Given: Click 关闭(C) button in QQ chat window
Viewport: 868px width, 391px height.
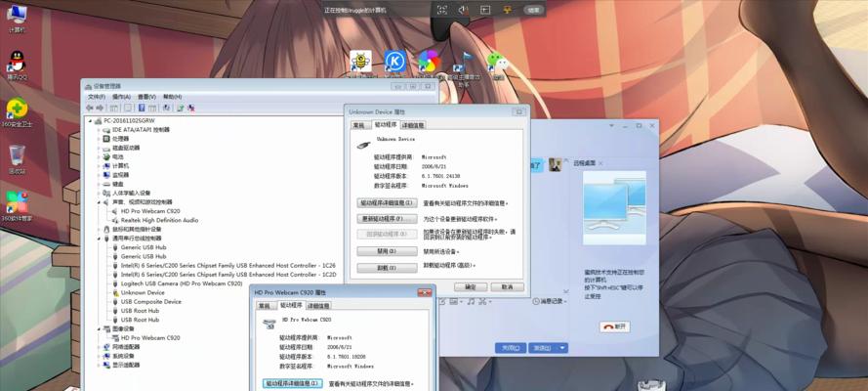Looking at the screenshot, I should tap(511, 348).
